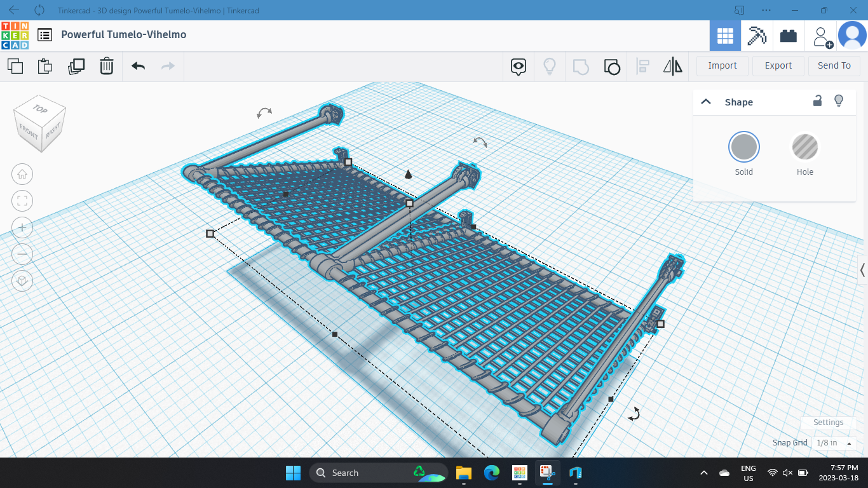Toggle the Show all lightbulb in the toolbar

(550, 66)
